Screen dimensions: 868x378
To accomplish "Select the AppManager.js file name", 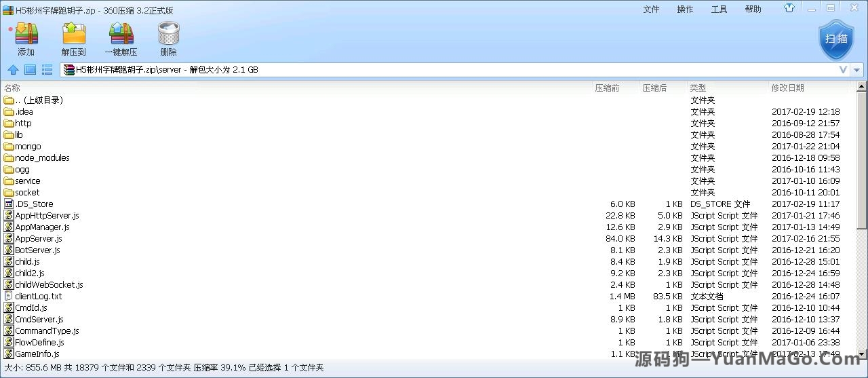I will pyautogui.click(x=42, y=227).
